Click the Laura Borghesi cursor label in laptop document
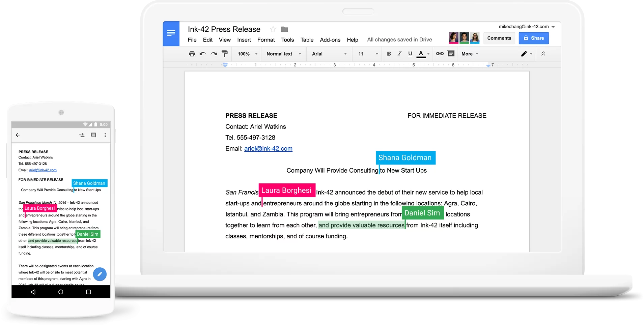644x325 pixels. pos(287,190)
